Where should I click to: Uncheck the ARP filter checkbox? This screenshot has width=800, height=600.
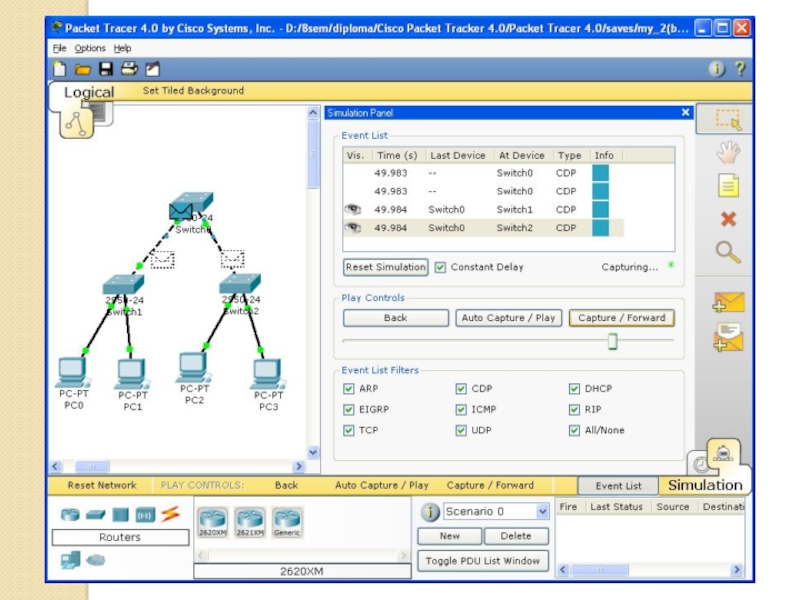coord(349,389)
